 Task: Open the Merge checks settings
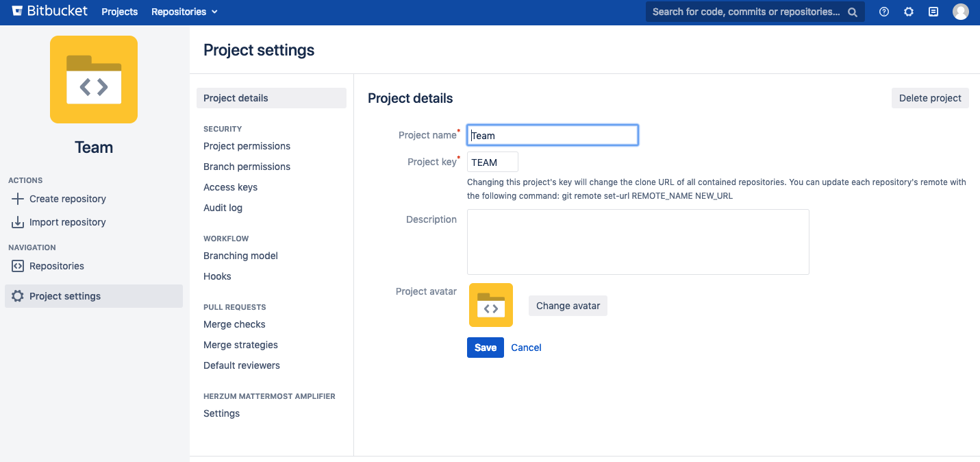[x=234, y=324]
